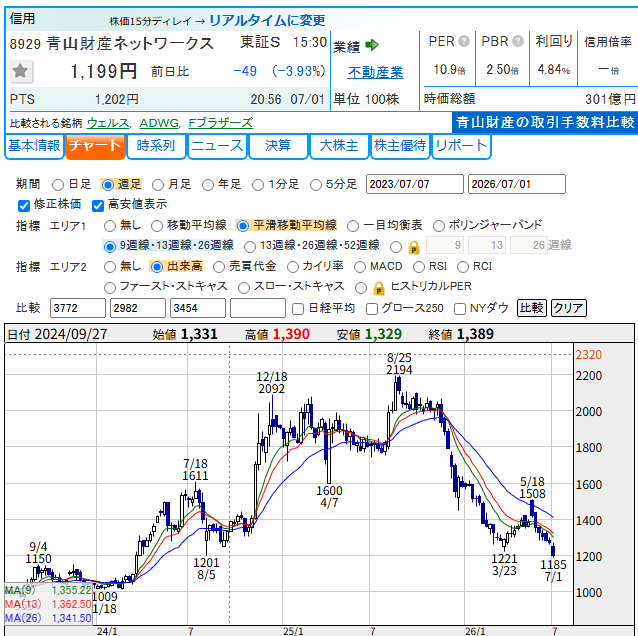The width and height of the screenshot is (638, 636).
Task: Click MA(26) 1,341.50 legend value
Action: 72,618
